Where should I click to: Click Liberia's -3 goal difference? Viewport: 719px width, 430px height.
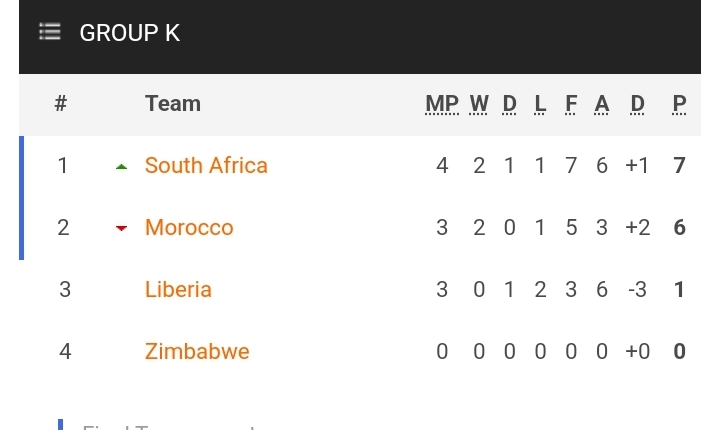click(637, 289)
